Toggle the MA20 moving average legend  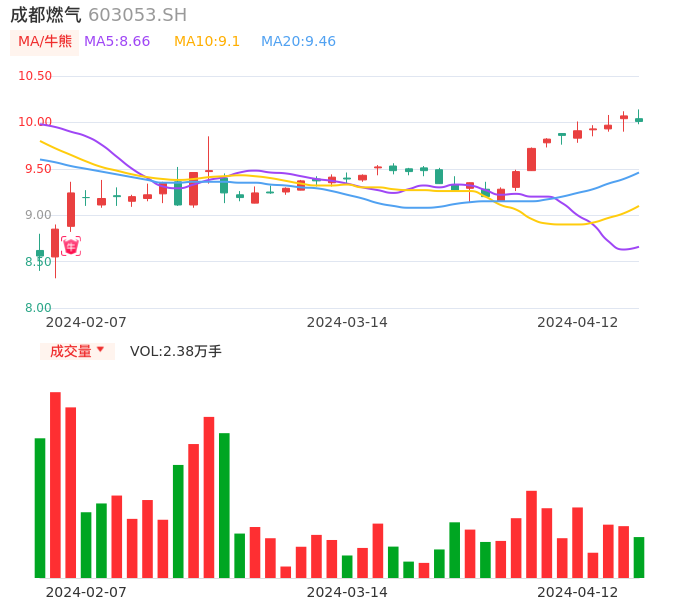tap(298, 42)
